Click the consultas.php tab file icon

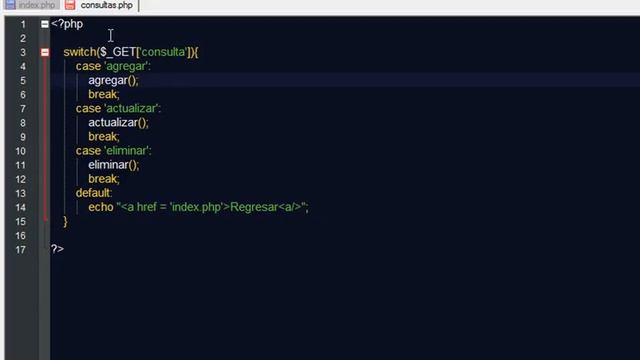pyautogui.click(x=70, y=5)
